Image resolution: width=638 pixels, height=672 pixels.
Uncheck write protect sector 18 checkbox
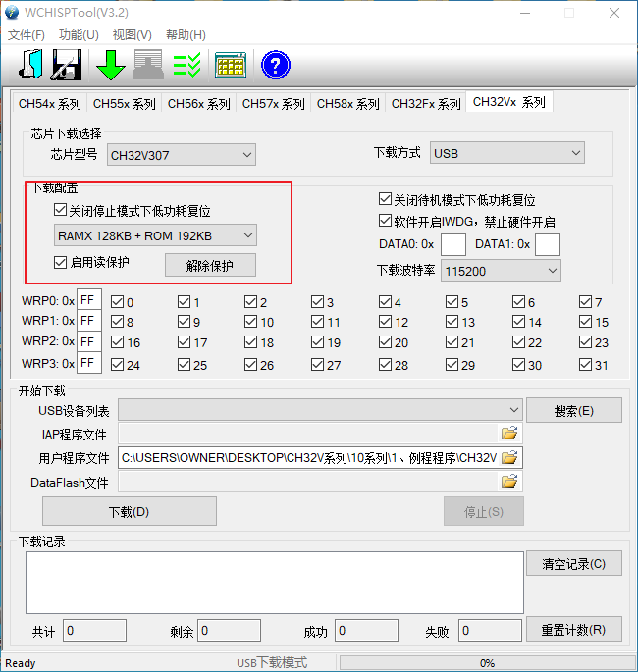pos(251,342)
